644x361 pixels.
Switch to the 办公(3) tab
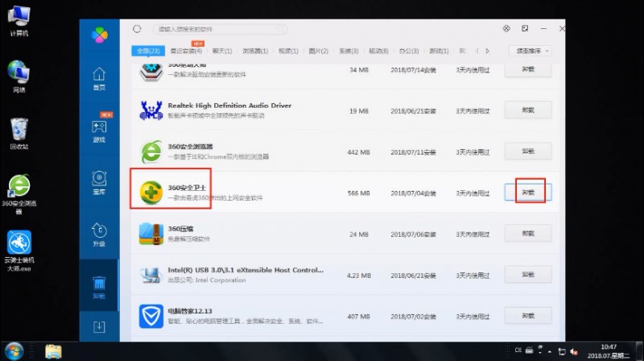[409, 51]
